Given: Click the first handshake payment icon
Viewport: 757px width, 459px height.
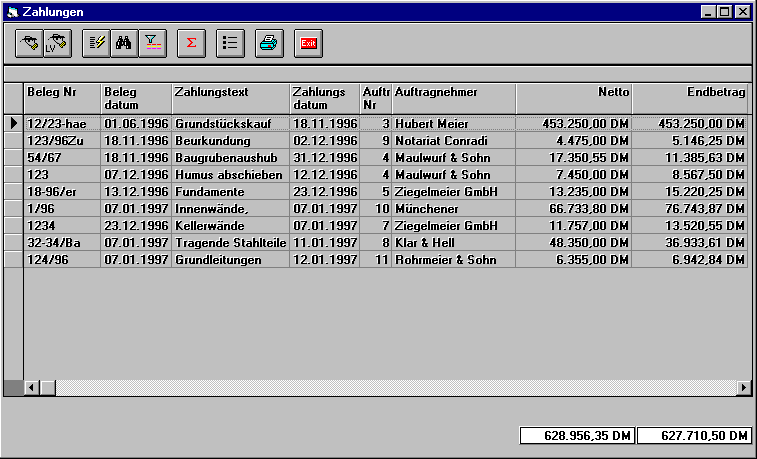Looking at the screenshot, I should tap(29, 42).
